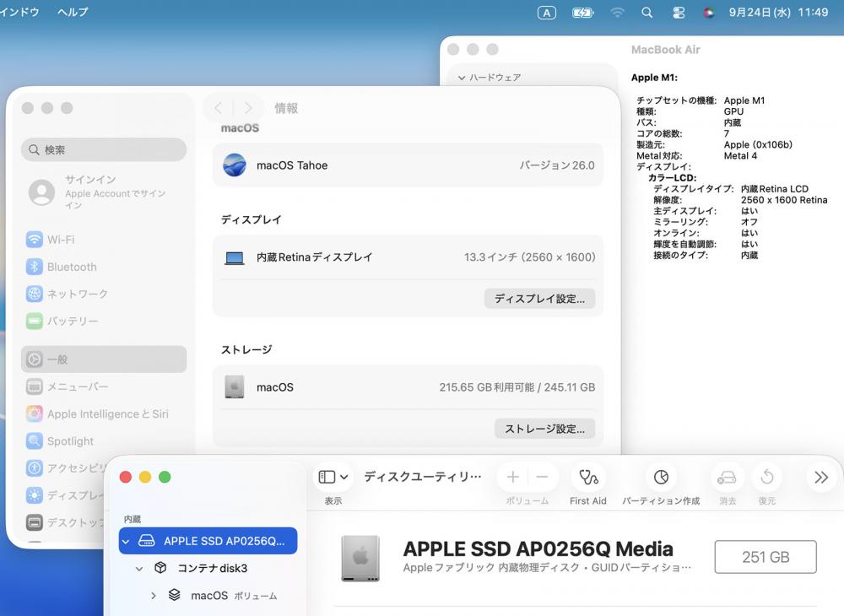Screen dimensions: 844x616
Task: Click the ストレージ設定... button
Action: [x=544, y=429]
